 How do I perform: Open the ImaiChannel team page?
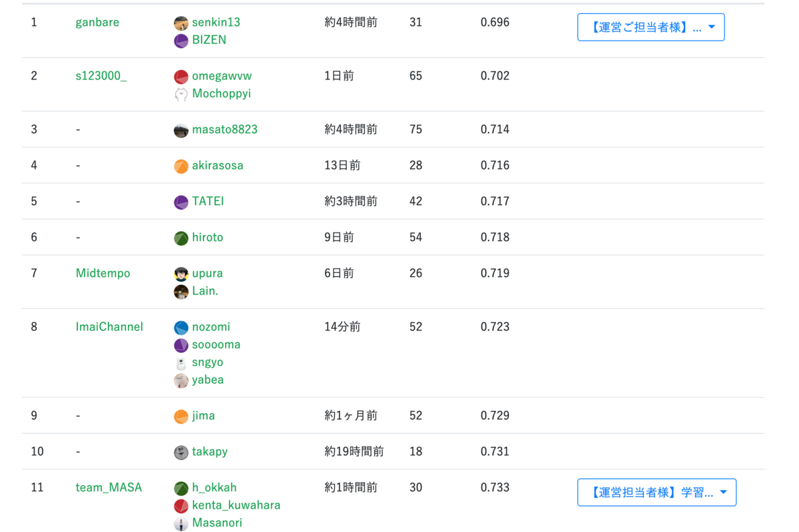pos(109,326)
